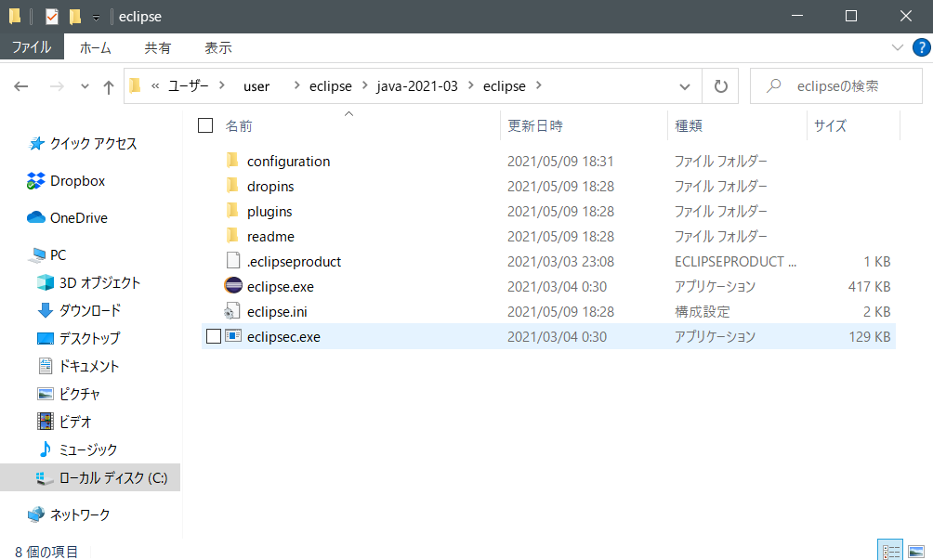Click the Dropbox icon in sidebar
The width and height of the screenshot is (933, 560).
point(35,181)
